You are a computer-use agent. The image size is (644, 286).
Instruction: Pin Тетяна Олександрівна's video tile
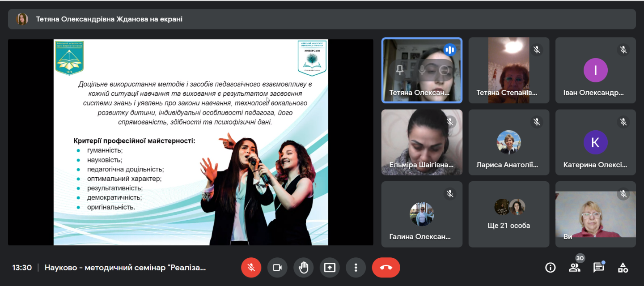[x=400, y=70]
